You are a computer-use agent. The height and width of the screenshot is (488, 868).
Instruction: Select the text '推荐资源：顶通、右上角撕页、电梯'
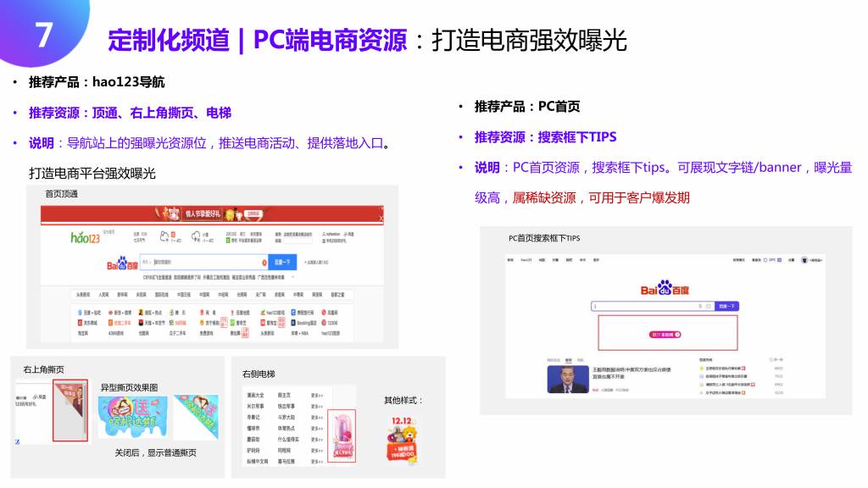pyautogui.click(x=130, y=113)
